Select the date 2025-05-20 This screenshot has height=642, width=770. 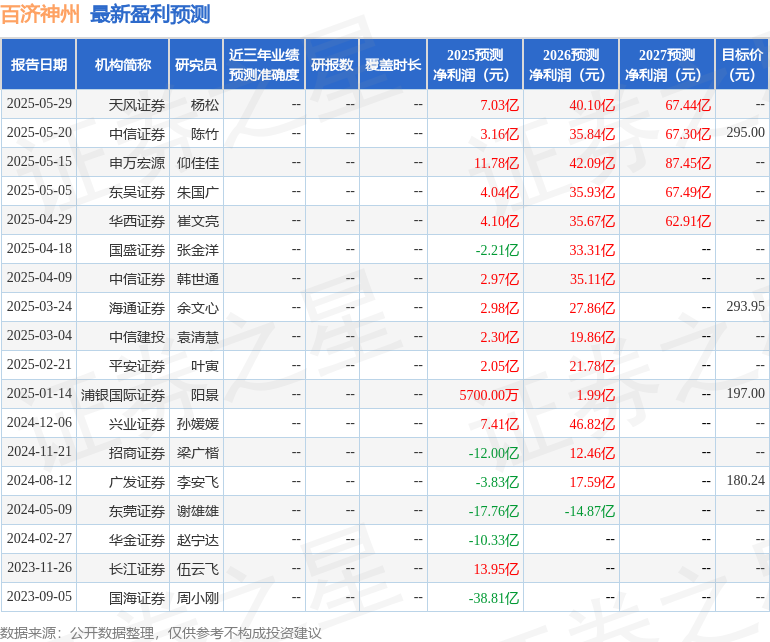(x=39, y=133)
